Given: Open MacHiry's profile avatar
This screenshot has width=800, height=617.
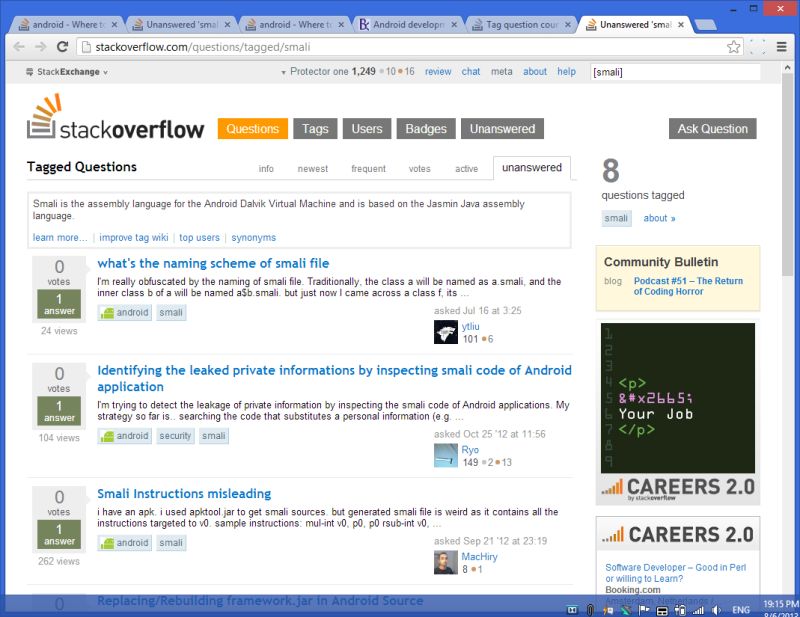Looking at the screenshot, I should point(445,562).
